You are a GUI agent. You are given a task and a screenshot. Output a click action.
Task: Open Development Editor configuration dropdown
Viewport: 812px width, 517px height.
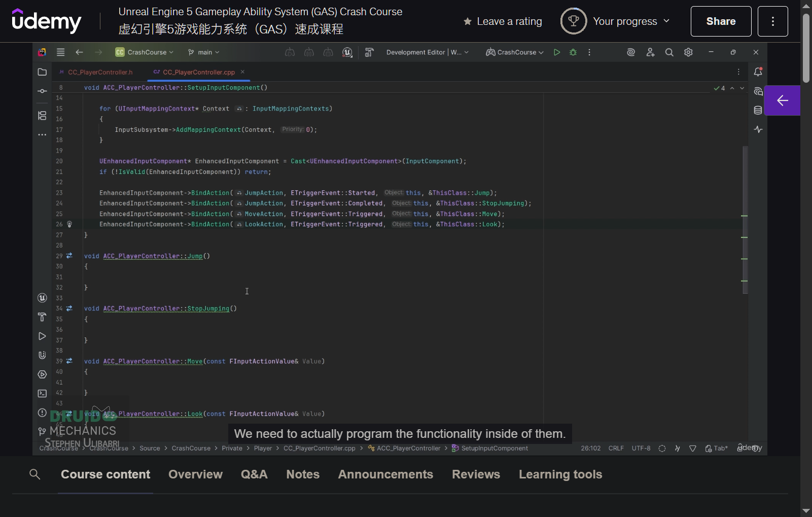427,52
